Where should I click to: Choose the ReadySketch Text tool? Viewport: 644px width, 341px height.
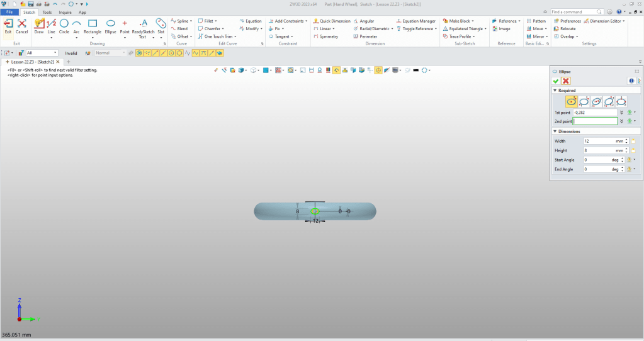(143, 26)
